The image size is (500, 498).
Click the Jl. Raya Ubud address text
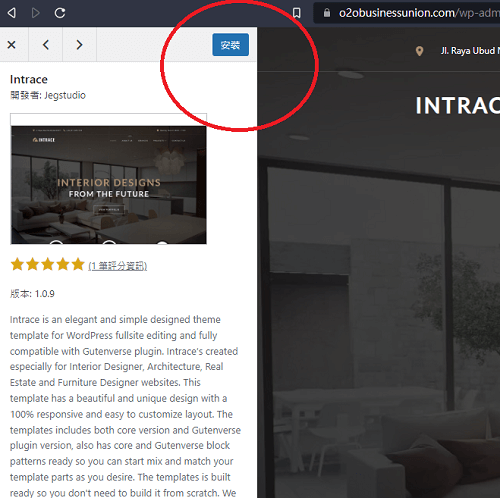(470, 51)
